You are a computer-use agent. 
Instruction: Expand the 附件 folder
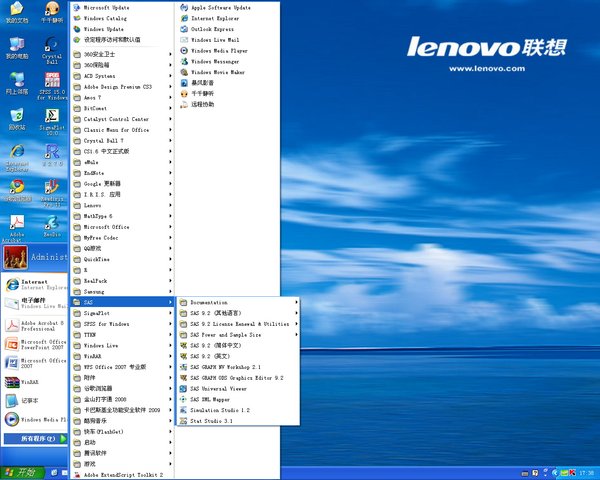tap(122, 377)
